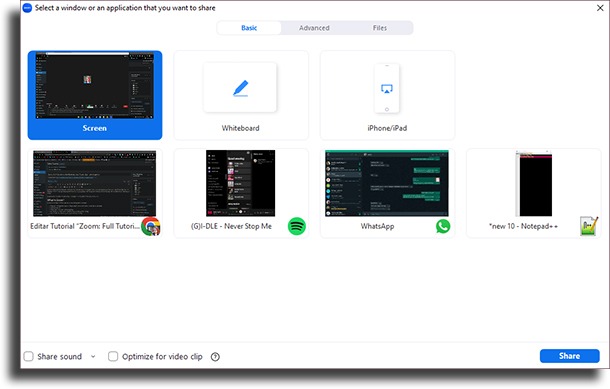
Task: Click the Chrome app icon
Action: pyautogui.click(x=151, y=227)
